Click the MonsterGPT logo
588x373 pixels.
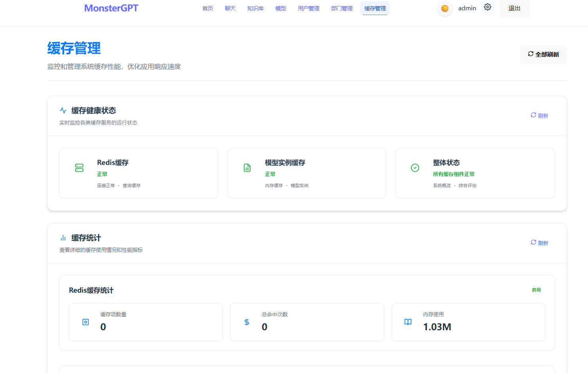(x=111, y=8)
